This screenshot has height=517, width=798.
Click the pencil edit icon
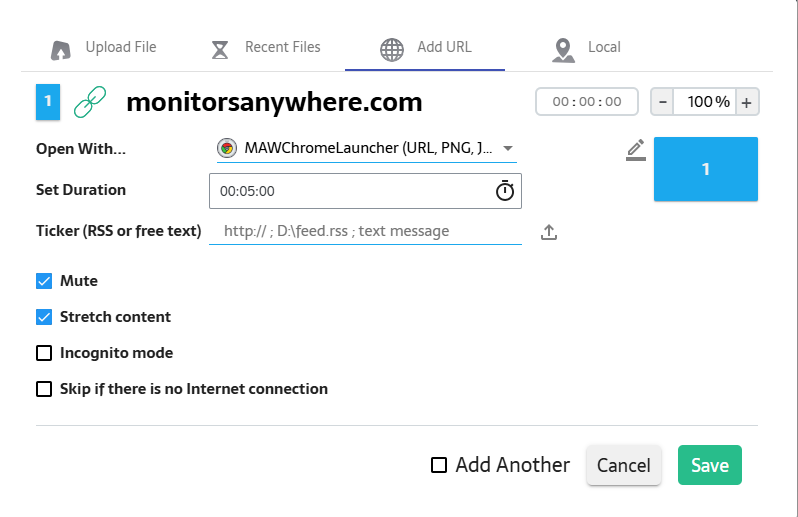pyautogui.click(x=635, y=150)
